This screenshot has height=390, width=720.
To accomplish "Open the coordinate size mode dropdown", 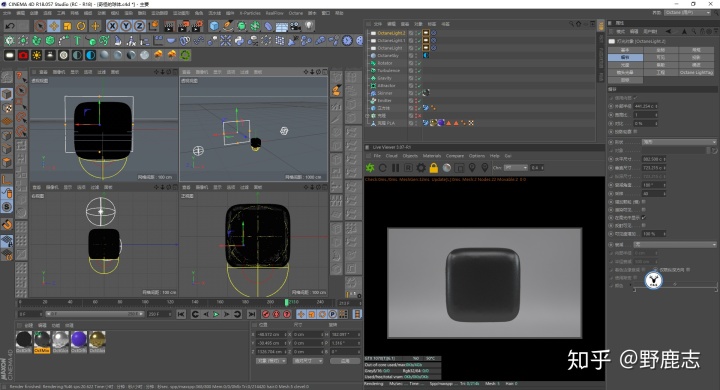I will (307, 361).
